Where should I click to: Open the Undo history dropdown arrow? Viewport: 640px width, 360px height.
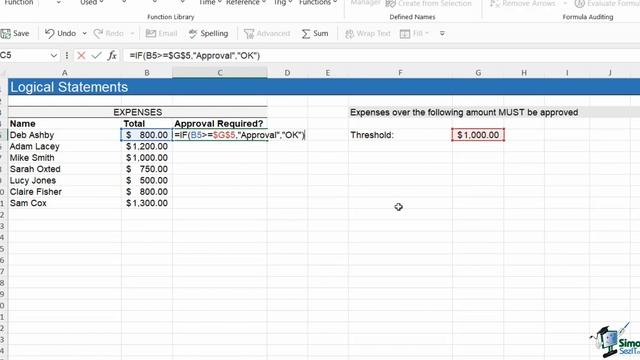[x=84, y=33]
